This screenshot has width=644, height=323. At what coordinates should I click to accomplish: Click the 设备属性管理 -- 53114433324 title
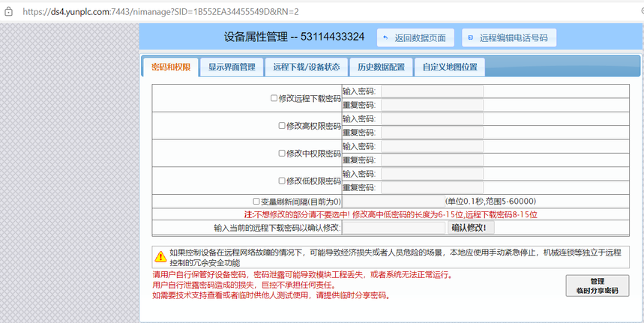pos(294,37)
